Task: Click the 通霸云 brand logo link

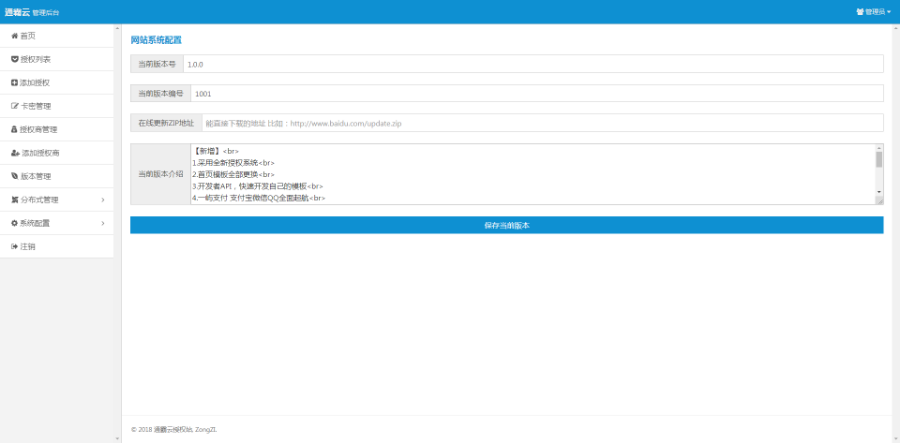Action: (x=17, y=11)
